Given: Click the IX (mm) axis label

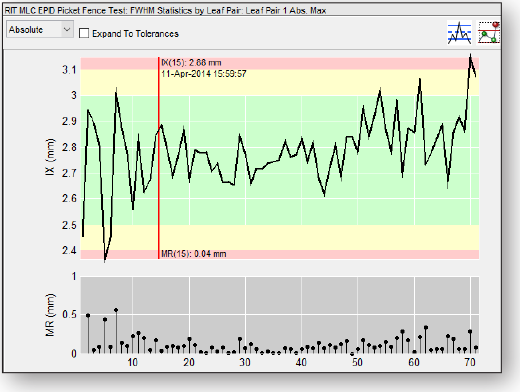Looking at the screenshot, I should [x=50, y=157].
